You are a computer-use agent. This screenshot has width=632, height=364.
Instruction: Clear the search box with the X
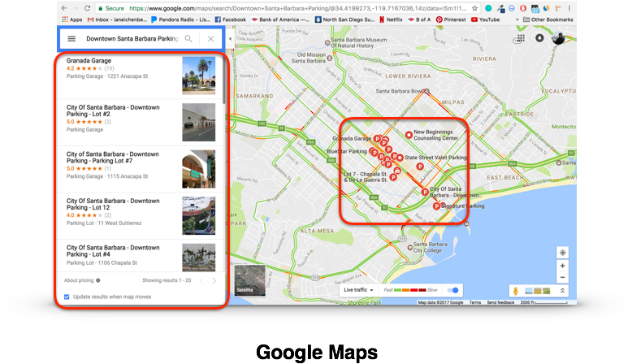210,39
